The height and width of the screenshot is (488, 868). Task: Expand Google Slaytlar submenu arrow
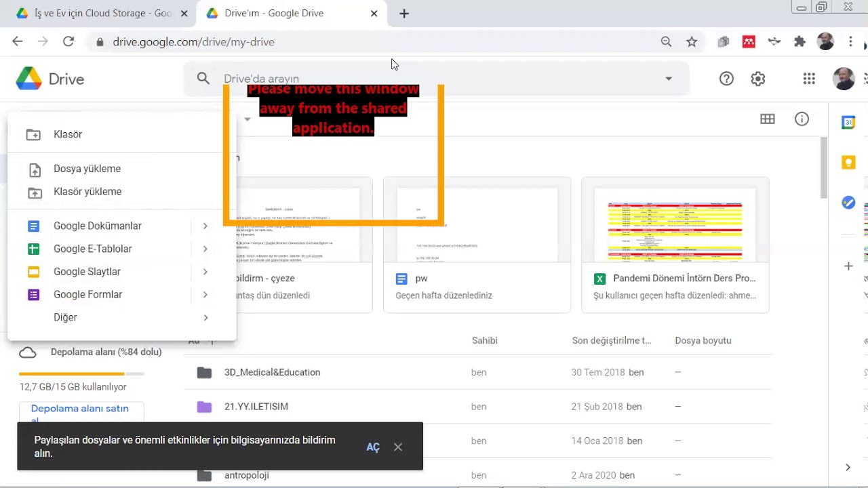(x=205, y=272)
